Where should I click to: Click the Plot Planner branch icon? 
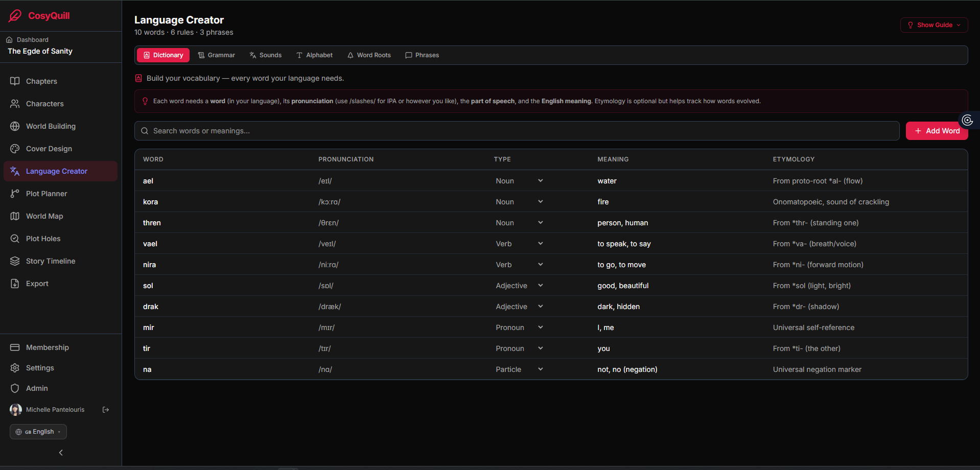15,194
